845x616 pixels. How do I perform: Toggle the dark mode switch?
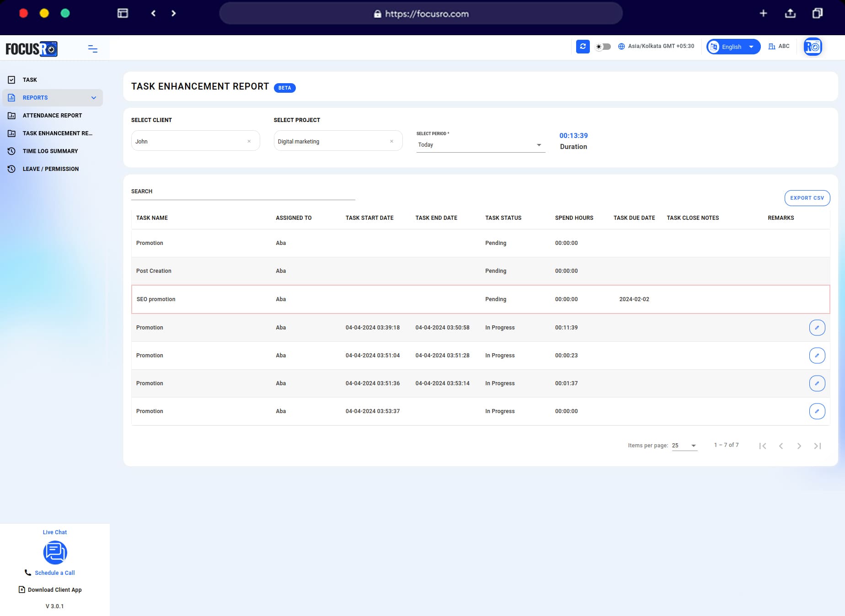pyautogui.click(x=603, y=47)
